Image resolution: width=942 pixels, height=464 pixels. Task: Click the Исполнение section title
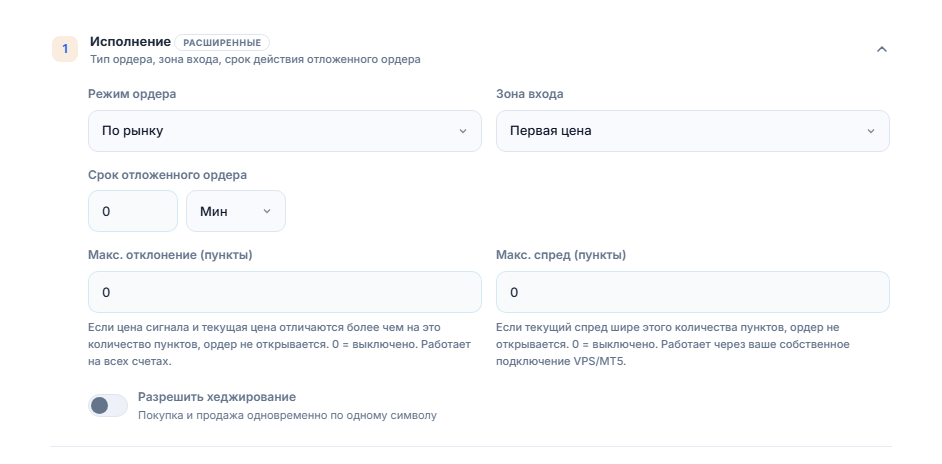tap(130, 42)
